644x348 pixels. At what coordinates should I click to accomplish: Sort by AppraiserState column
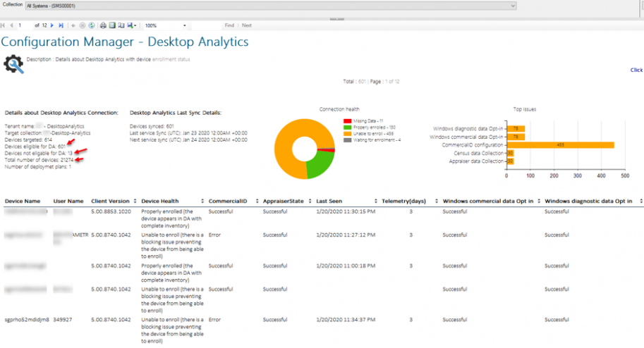point(310,201)
